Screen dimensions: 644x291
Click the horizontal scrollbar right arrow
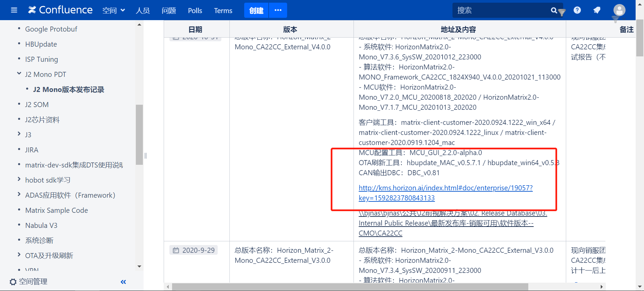pos(601,287)
